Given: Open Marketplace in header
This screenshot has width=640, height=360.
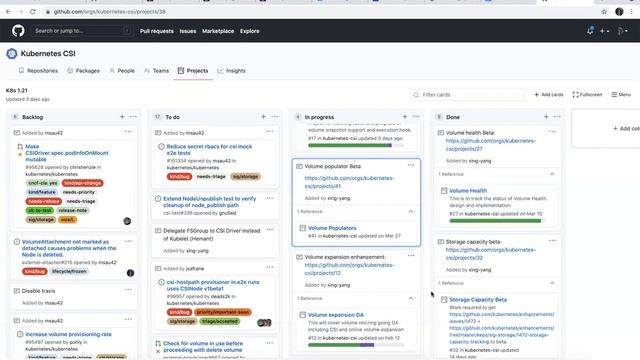Looking at the screenshot, I should click(x=218, y=31).
